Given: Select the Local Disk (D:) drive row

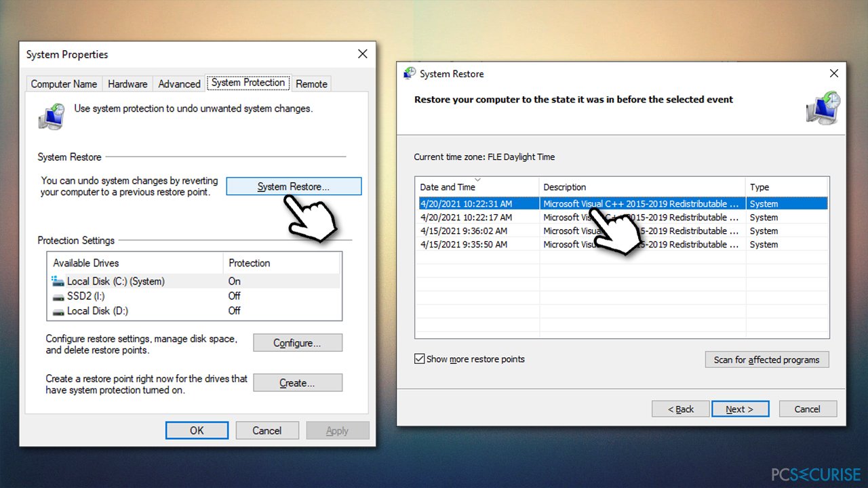Looking at the screenshot, I should 193,311.
